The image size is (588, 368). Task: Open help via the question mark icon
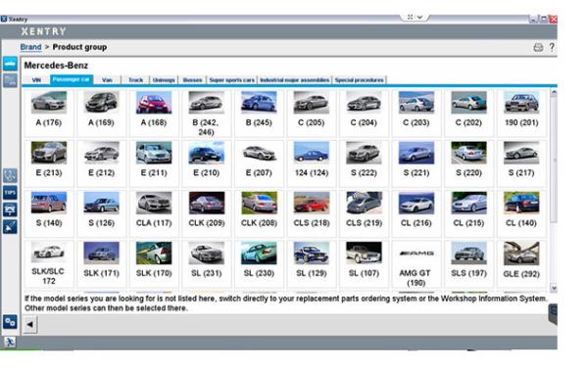coord(552,47)
